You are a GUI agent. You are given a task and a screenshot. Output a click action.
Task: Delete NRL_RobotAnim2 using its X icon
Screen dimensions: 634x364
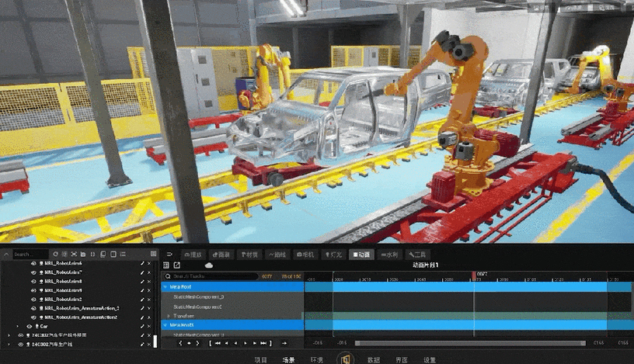(x=148, y=299)
